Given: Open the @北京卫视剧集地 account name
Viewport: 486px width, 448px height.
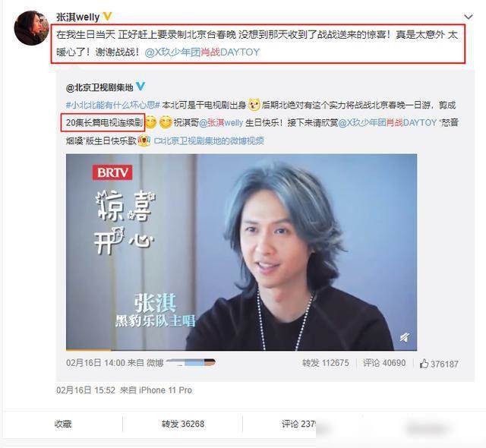Looking at the screenshot, I should tap(99, 87).
